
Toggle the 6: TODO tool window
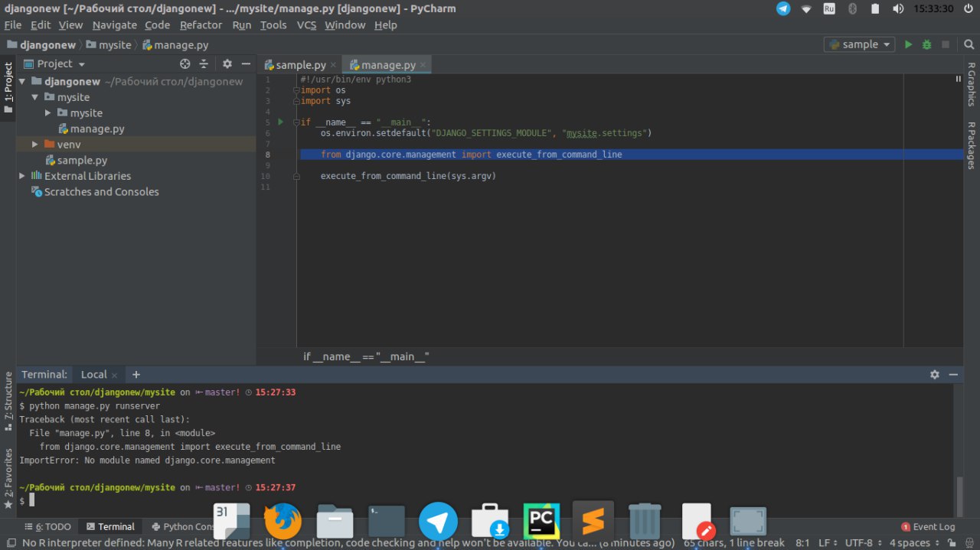coord(47,526)
